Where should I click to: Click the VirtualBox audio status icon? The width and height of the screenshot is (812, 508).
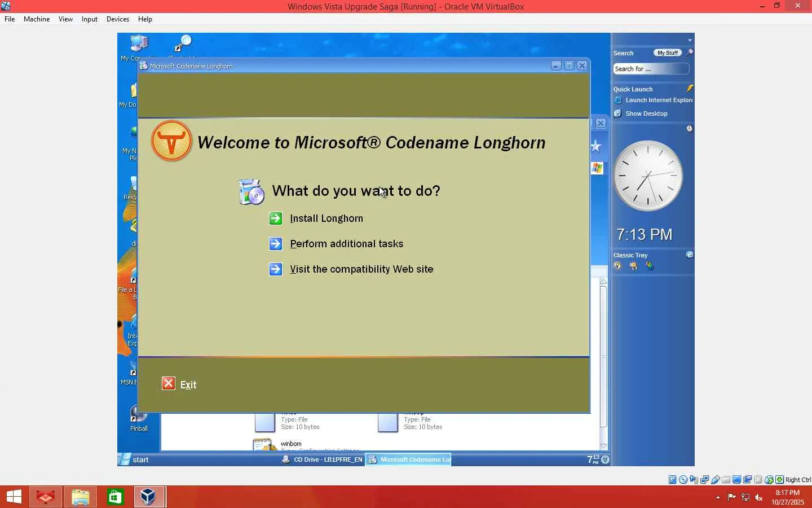pos(694,480)
